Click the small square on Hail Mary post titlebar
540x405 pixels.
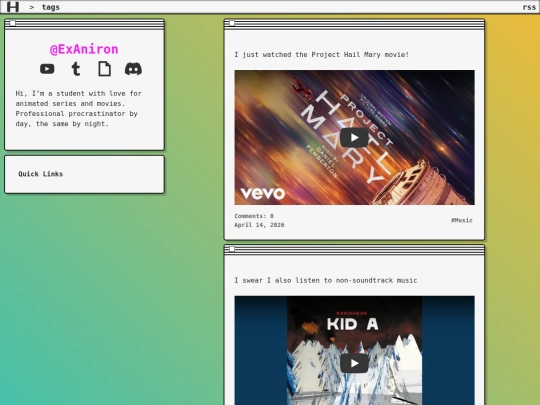[x=232, y=23]
